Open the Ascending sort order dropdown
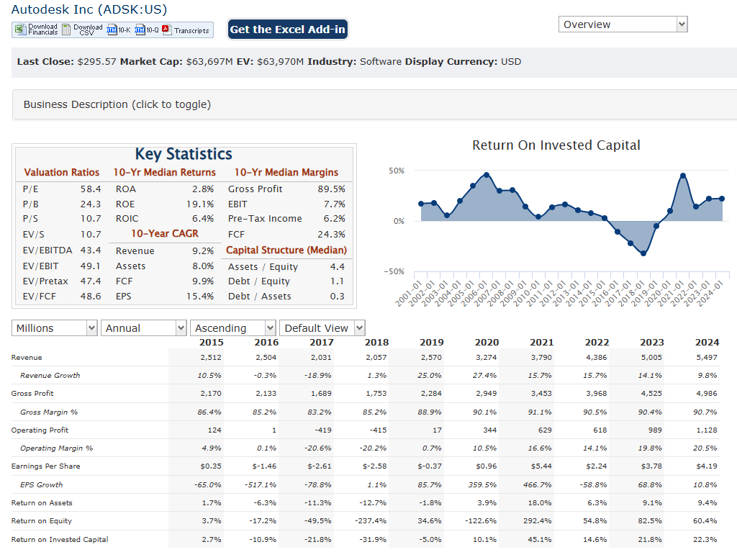The image size is (737, 560). click(232, 328)
